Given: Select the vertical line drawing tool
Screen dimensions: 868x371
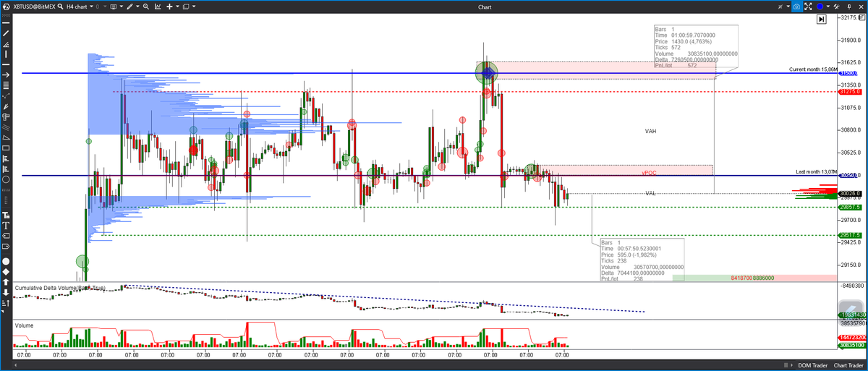Looking at the screenshot, I should pos(6,54).
